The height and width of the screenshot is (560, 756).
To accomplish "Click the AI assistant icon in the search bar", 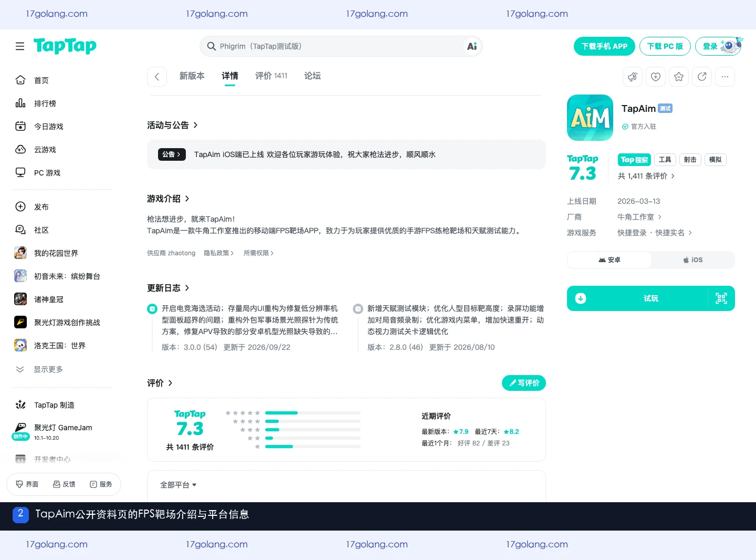I will tap(472, 46).
